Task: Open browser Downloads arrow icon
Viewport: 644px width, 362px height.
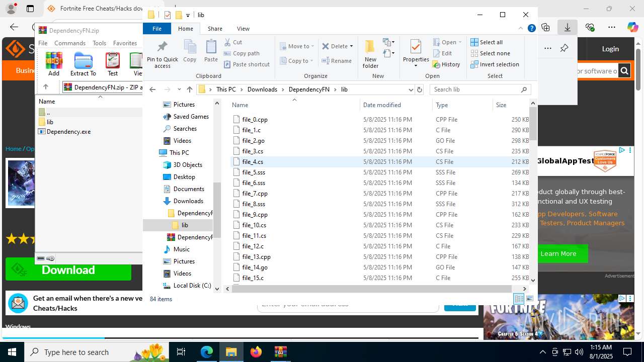Action: [x=568, y=27]
